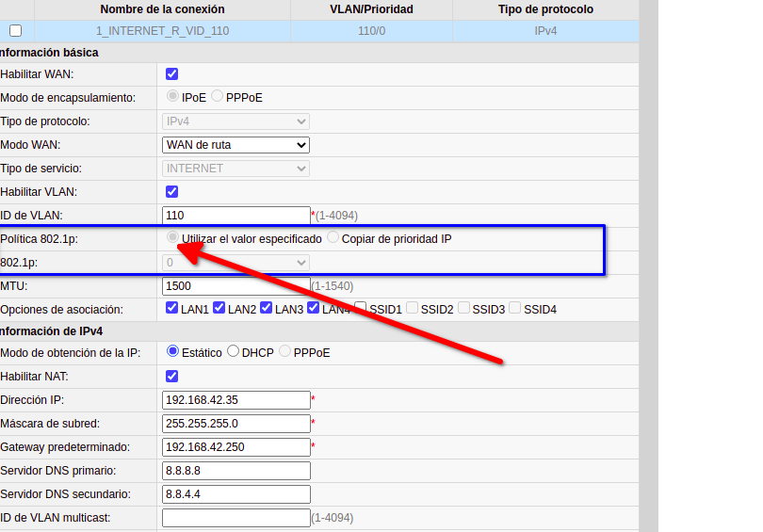Click the Servidor DNS primario field
Viewport: 763px width, 532px height.
235,470
